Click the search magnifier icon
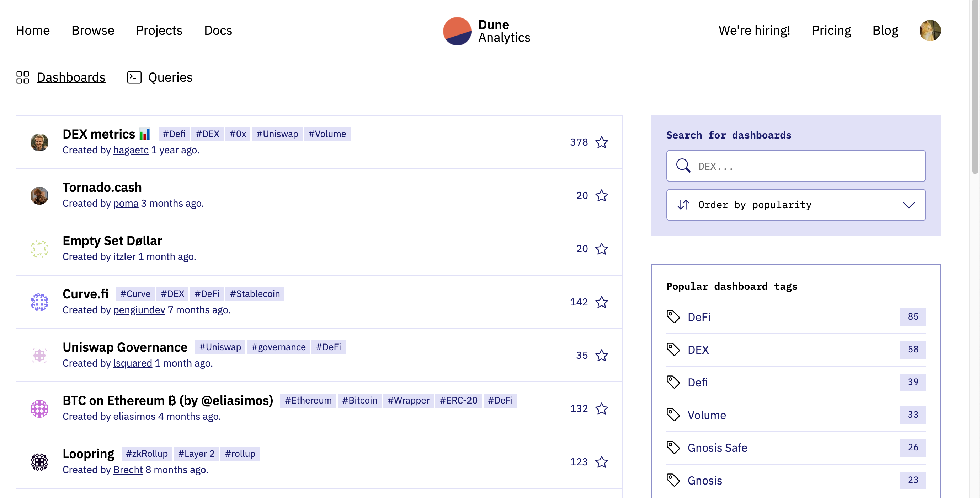Viewport: 980px width, 498px height. (x=683, y=166)
